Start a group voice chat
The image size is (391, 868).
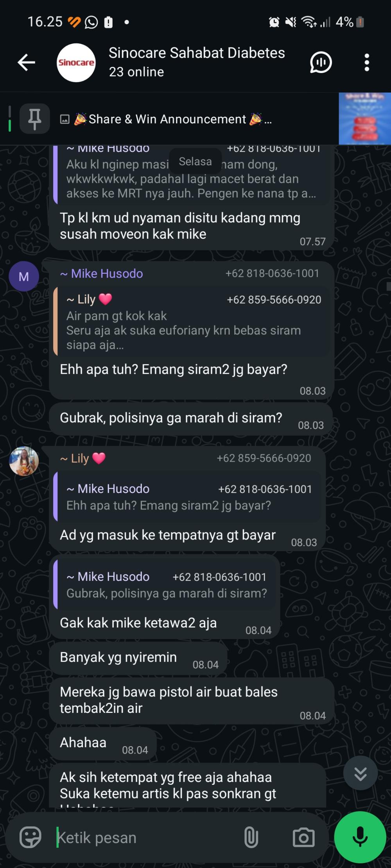click(x=321, y=63)
